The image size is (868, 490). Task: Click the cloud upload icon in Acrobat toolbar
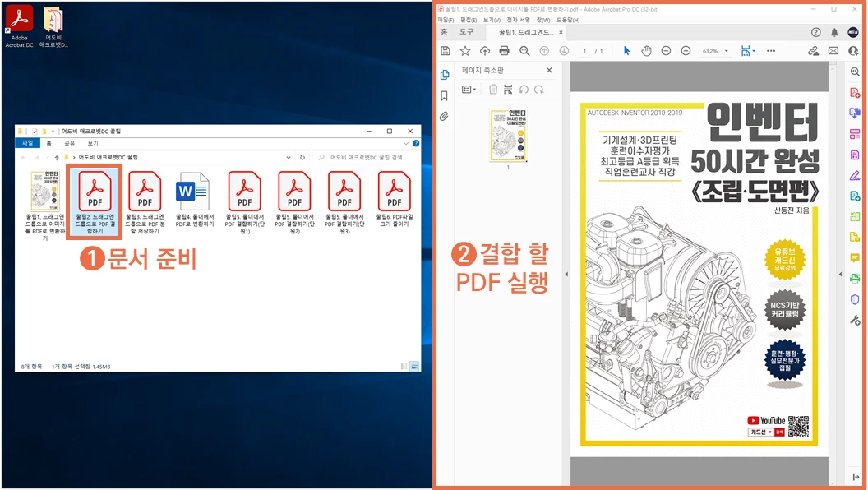[485, 51]
